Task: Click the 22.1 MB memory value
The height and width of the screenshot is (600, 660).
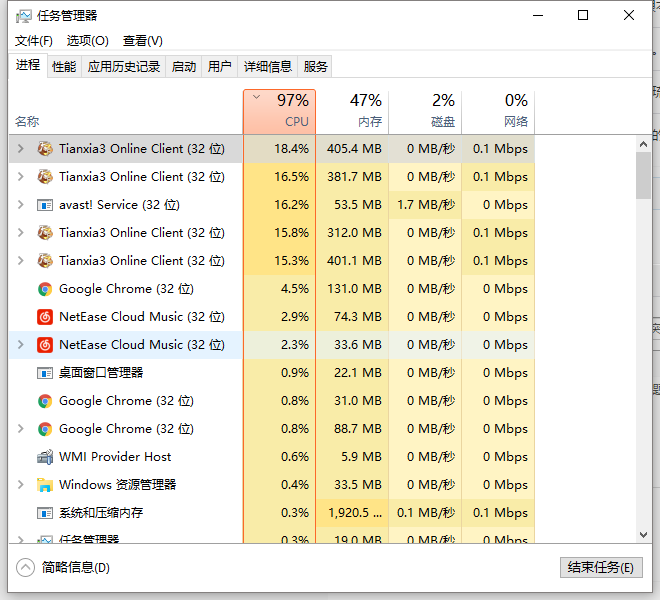Action: (352, 373)
